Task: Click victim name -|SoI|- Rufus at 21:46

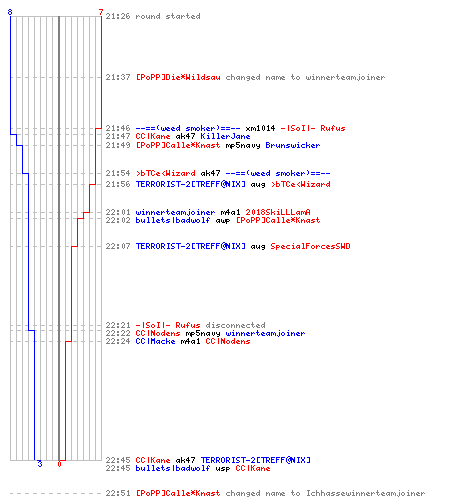Action: [x=313, y=128]
